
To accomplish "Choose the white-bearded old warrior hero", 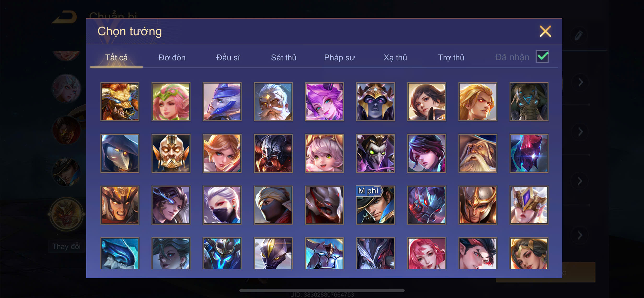I will (x=273, y=102).
